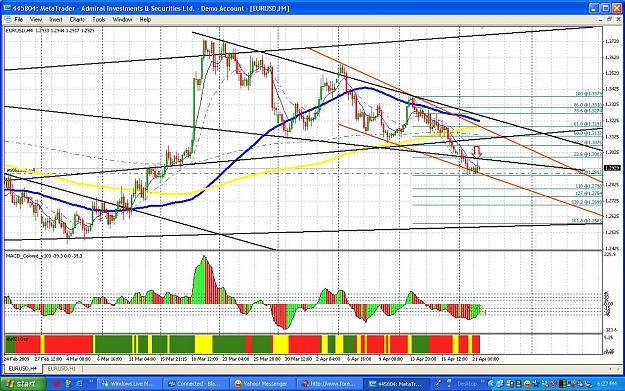This screenshot has width=625, height=391.
Task: Click the 161.8 Fibonacci level label
Action: (587, 220)
